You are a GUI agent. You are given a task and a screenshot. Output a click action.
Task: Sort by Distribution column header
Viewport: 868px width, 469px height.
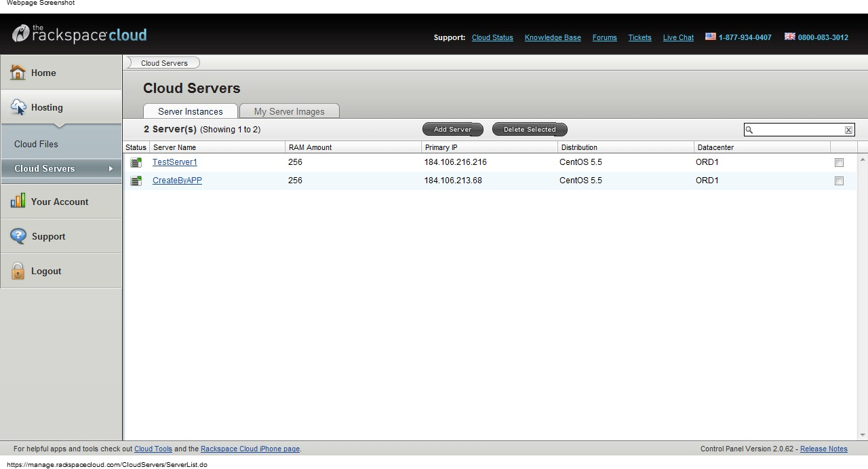(x=626, y=147)
